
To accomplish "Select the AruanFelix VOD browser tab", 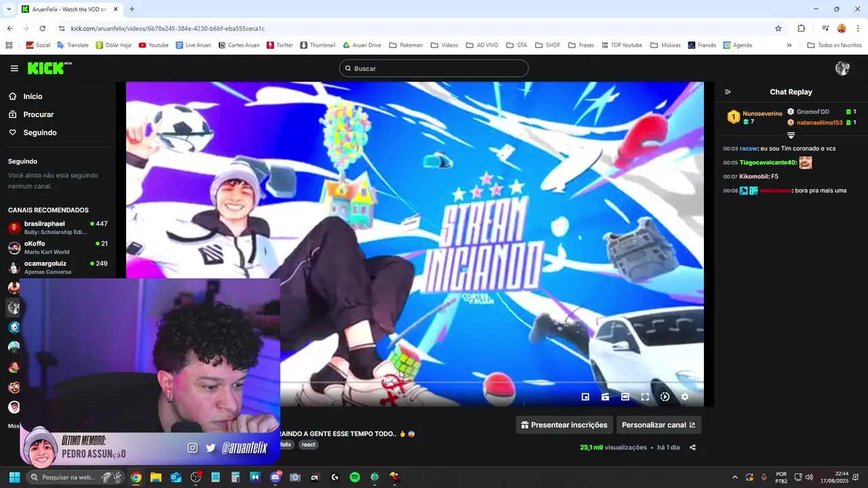I will [x=70, y=9].
